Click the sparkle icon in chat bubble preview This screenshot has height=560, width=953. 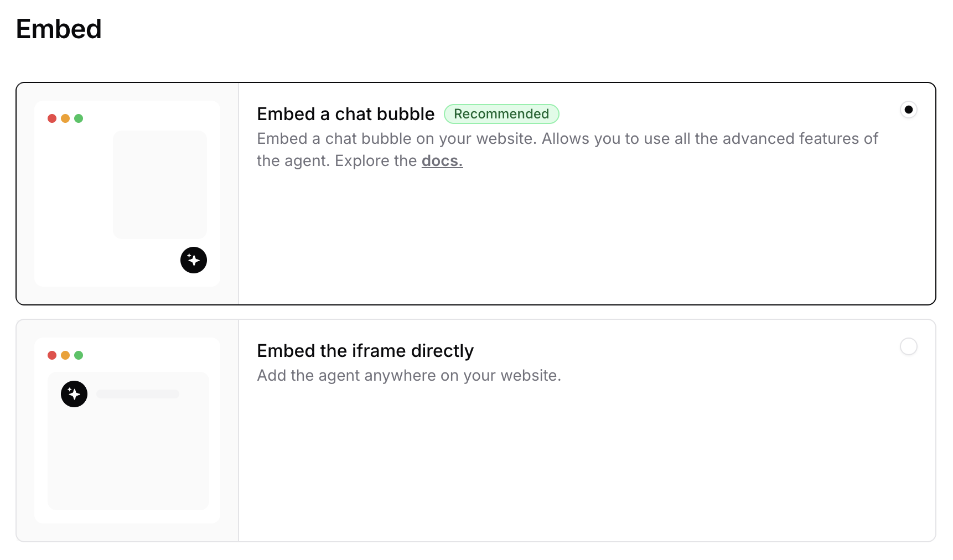[194, 260]
